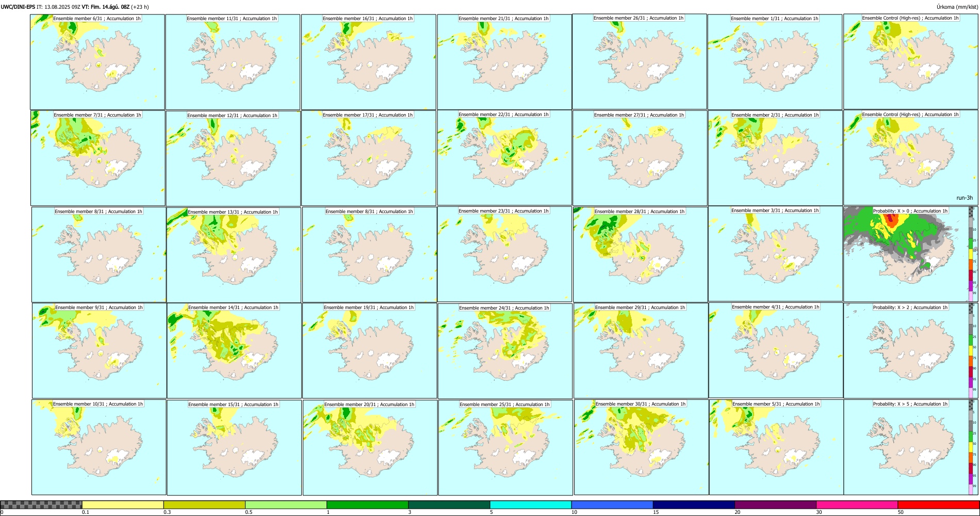Open Ensemble member 7/31 map panel
Image resolution: width=980 pixels, height=516 pixels.
pos(98,158)
